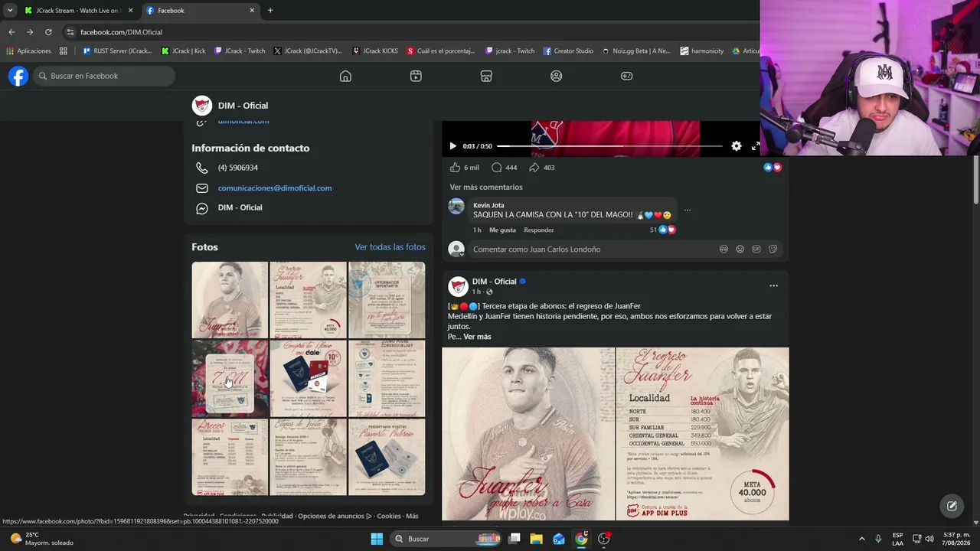Open the three-dot menu of the DIM post
This screenshot has height=551, width=980.
click(x=773, y=285)
